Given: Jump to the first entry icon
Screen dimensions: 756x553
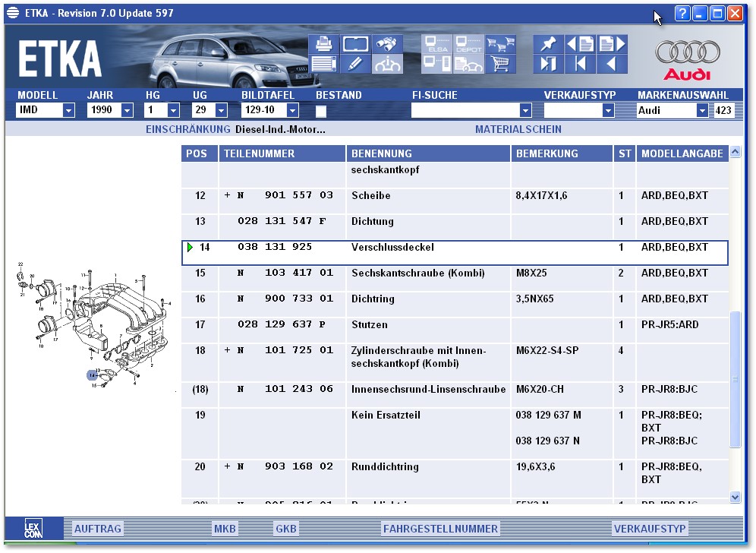Looking at the screenshot, I should 580,64.
